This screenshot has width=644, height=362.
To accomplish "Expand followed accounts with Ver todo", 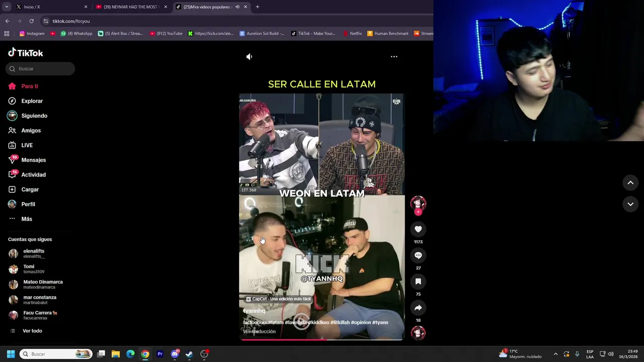I will coord(26,331).
